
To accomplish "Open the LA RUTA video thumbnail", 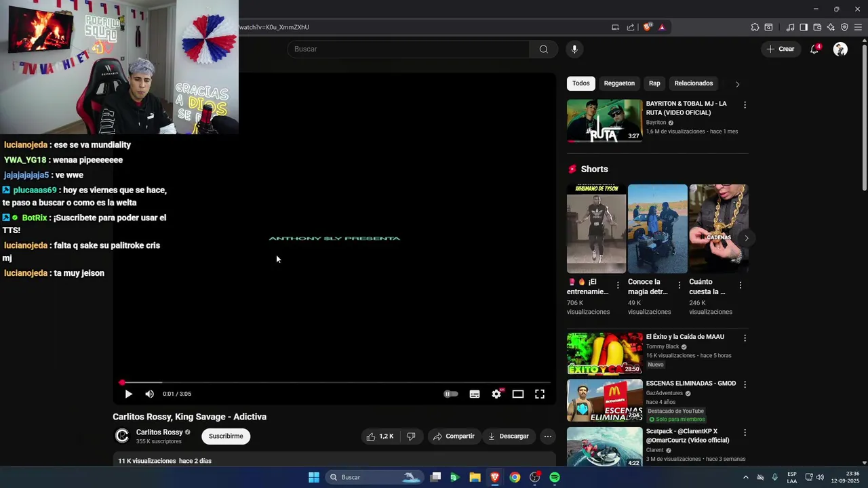I will [604, 121].
